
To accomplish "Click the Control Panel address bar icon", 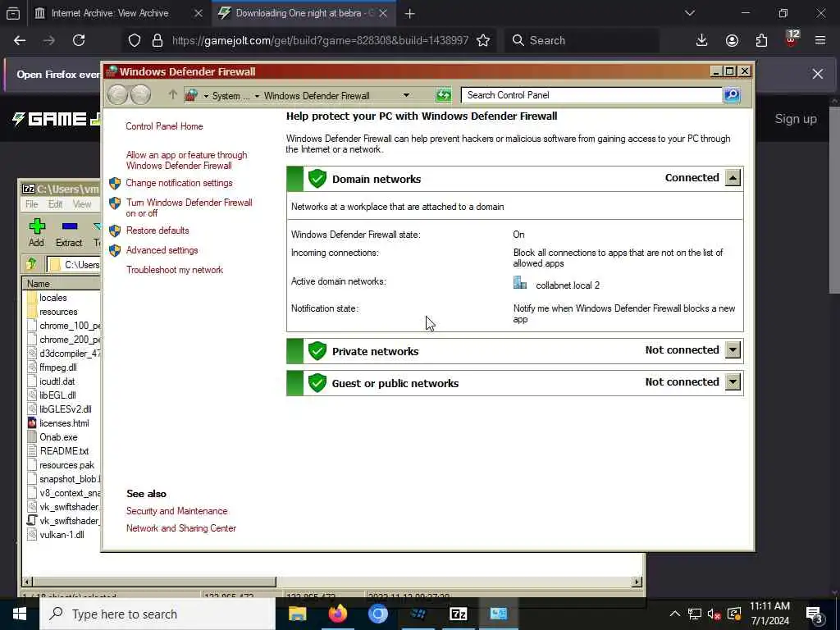I will 191,95.
